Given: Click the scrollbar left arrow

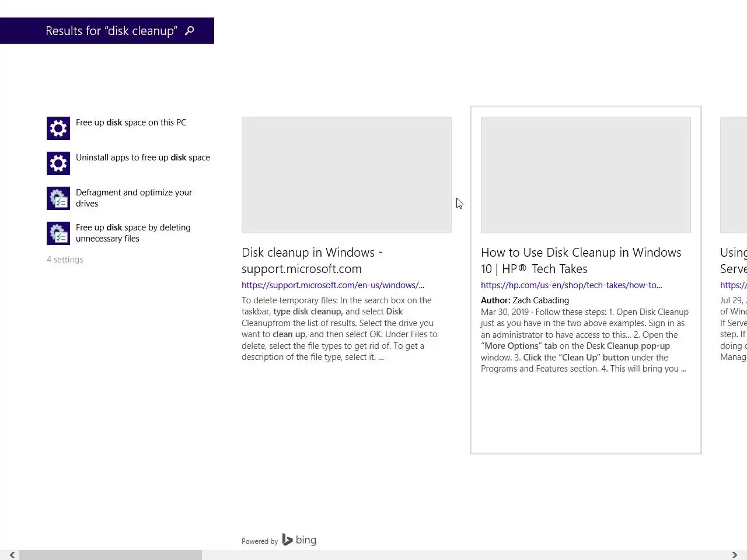Looking at the screenshot, I should pos(12,555).
